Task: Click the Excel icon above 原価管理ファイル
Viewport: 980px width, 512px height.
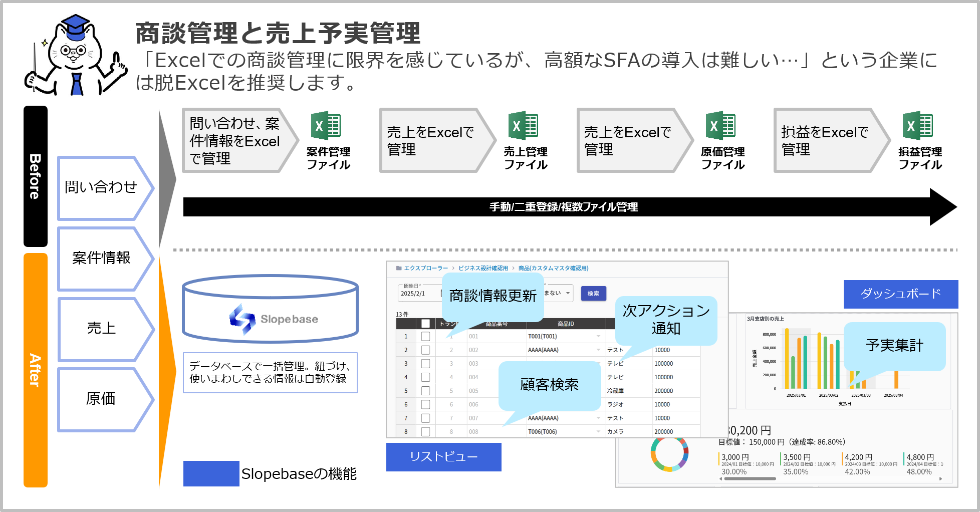Action: click(x=720, y=125)
